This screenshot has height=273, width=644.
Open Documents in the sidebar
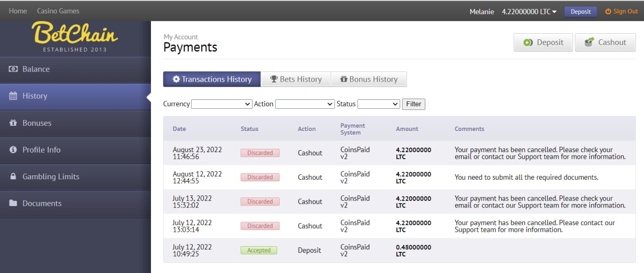point(75,204)
